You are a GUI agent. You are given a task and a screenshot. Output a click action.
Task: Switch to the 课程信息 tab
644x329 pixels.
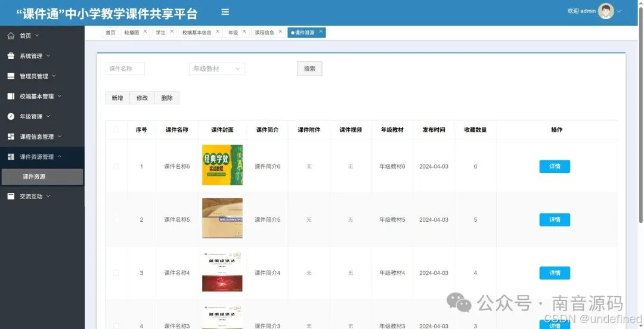pyautogui.click(x=265, y=32)
